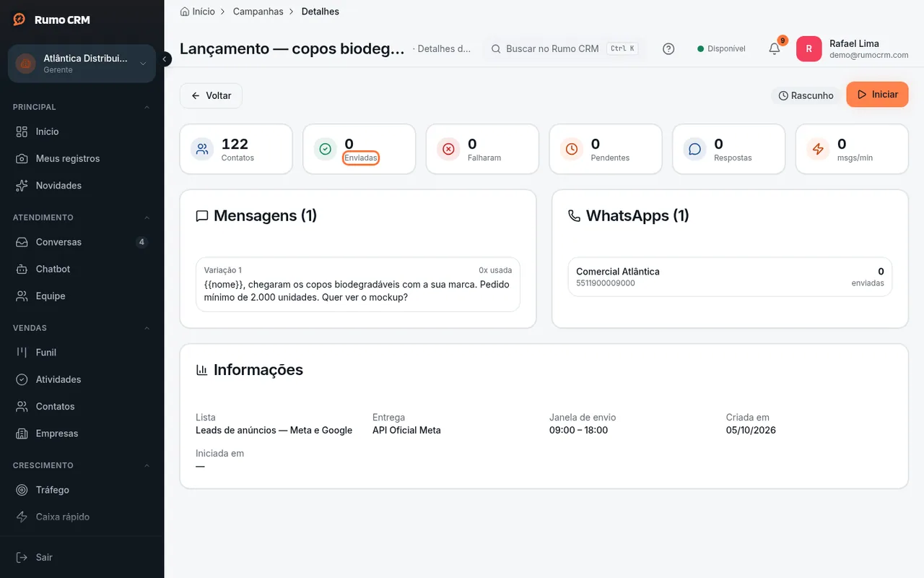Click the Falharam red X icon
Viewport: 924px width, 578px height.
(448, 149)
